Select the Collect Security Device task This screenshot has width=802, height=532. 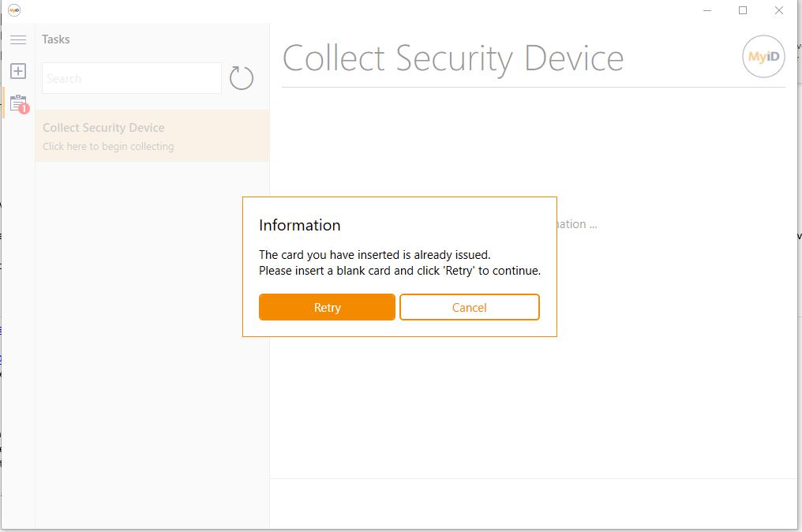point(152,136)
